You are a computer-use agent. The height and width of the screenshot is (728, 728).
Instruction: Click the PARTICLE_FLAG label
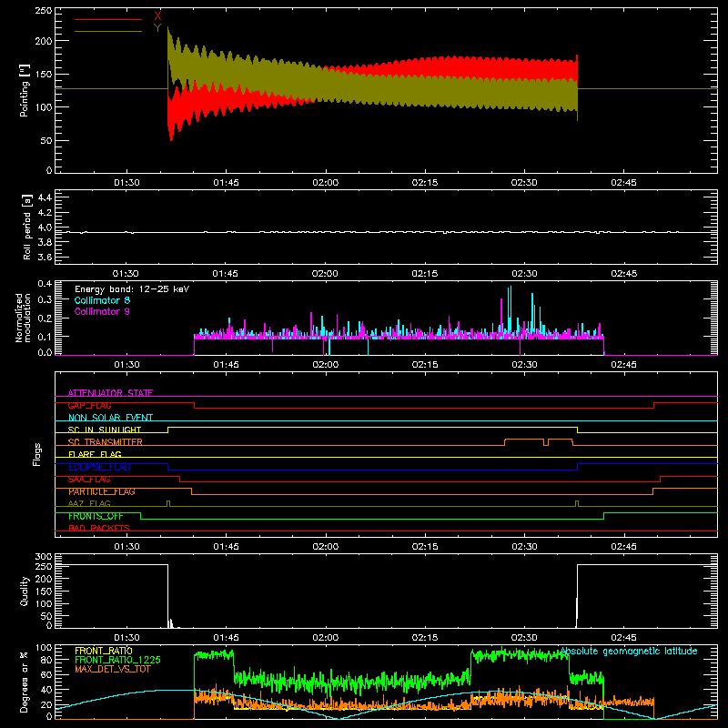point(102,491)
